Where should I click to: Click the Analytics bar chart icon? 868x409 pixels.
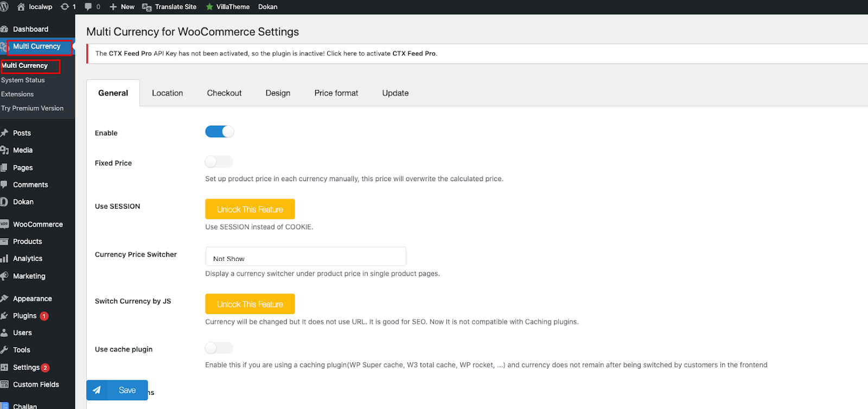pyautogui.click(x=4, y=259)
